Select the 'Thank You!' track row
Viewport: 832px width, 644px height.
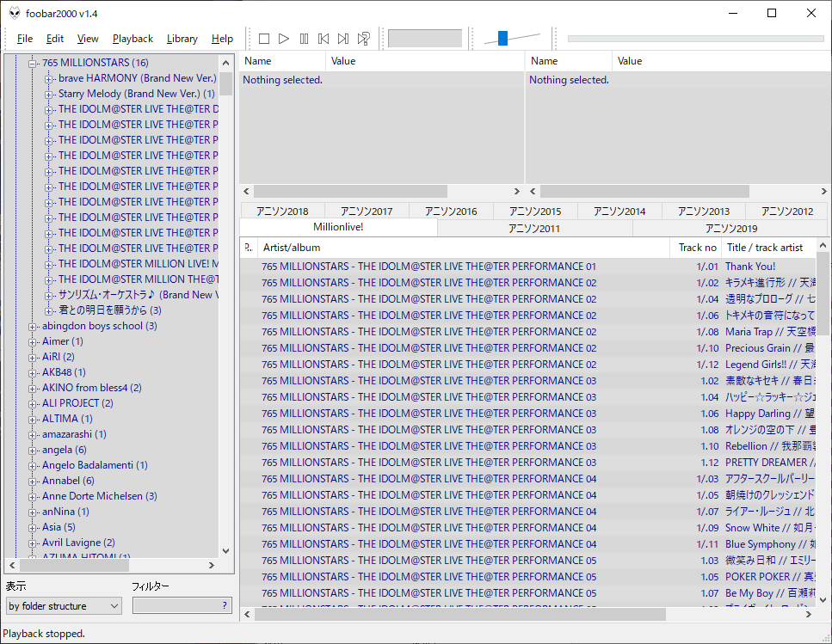click(x=527, y=266)
